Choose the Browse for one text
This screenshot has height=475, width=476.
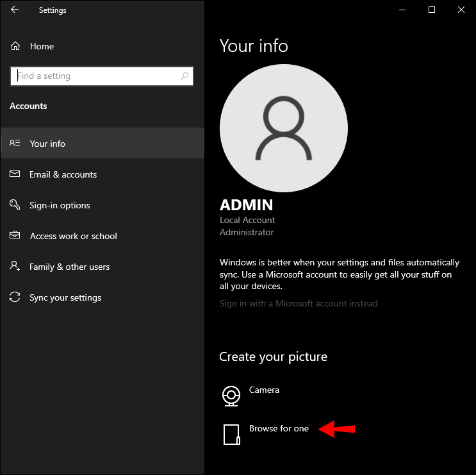tap(279, 428)
